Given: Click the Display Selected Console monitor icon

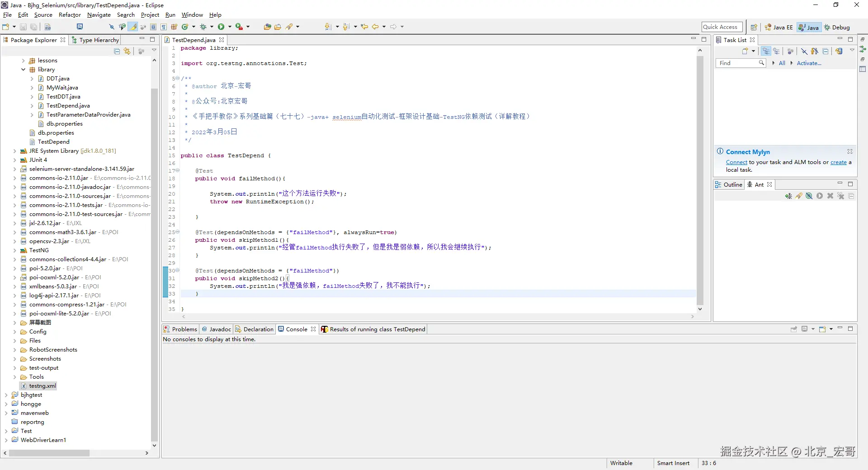Looking at the screenshot, I should click(x=805, y=329).
